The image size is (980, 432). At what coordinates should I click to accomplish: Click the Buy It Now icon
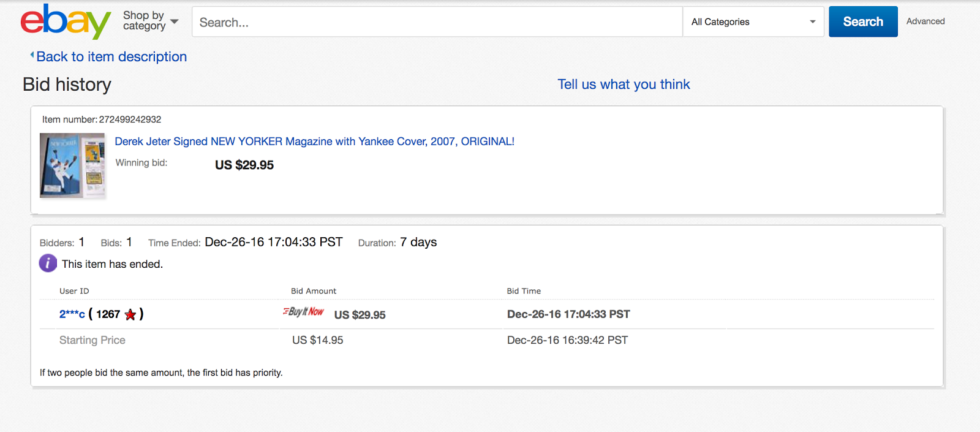[303, 312]
